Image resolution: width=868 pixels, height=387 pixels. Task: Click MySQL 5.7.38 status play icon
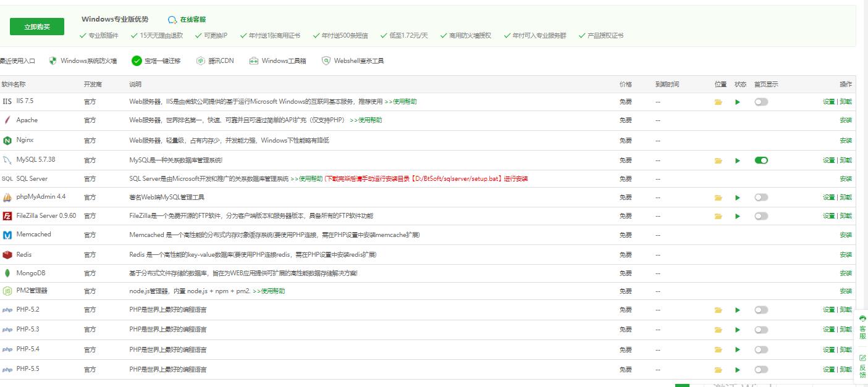point(738,160)
